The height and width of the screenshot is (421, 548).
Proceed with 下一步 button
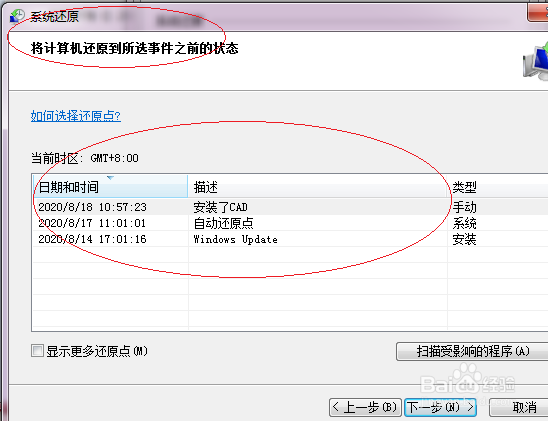pyautogui.click(x=440, y=407)
